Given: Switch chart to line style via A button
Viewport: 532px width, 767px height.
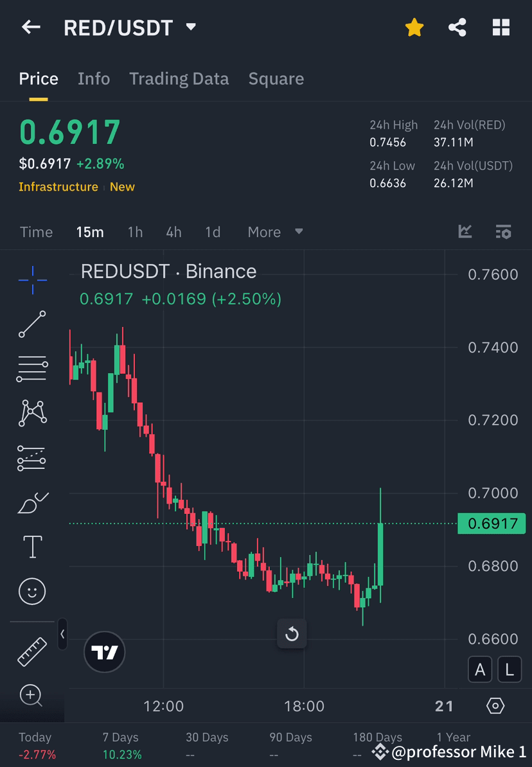Looking at the screenshot, I should (x=480, y=669).
